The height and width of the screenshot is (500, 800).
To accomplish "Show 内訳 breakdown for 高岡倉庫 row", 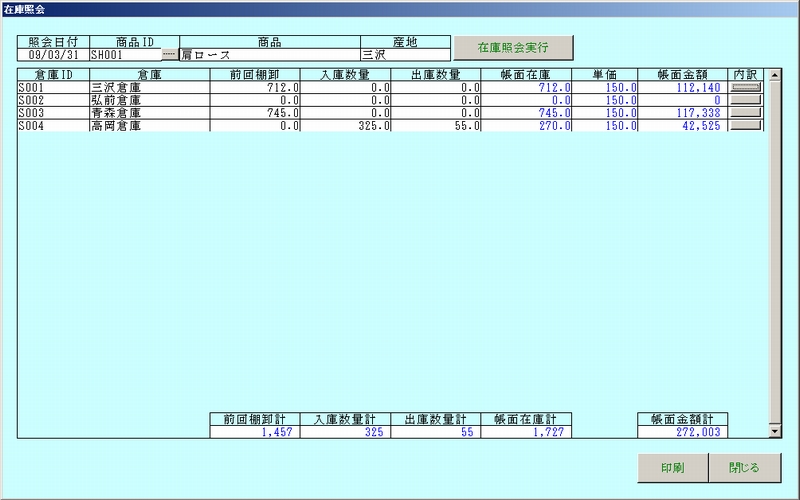I will click(x=746, y=126).
